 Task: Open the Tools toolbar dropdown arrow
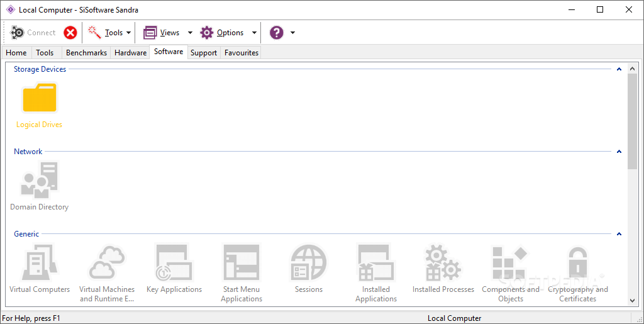(x=128, y=33)
